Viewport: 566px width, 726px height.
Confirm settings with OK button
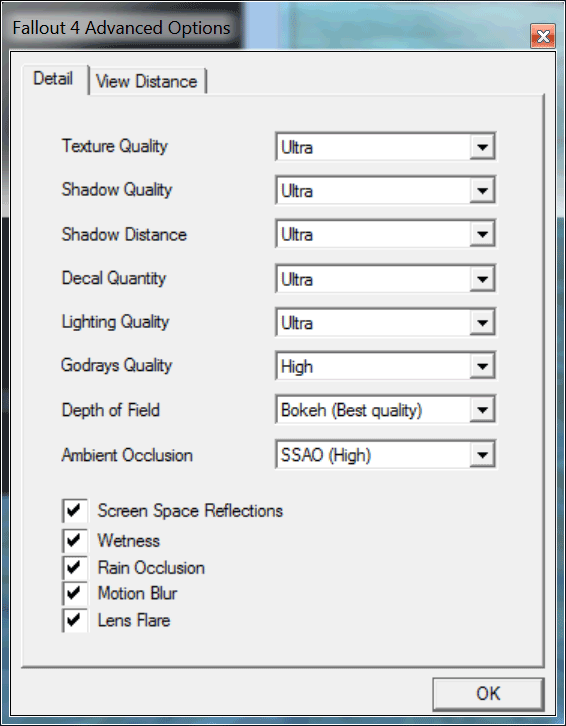488,694
